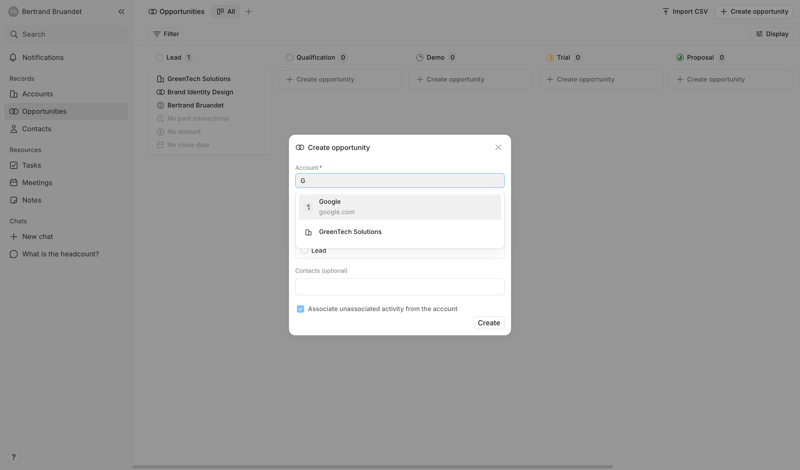Click 'No close date' on card
800x470 pixels.
tap(183, 145)
